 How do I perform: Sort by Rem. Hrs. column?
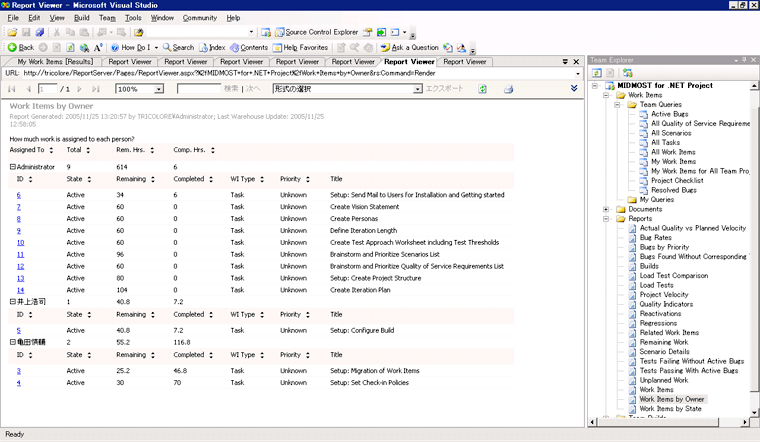click(x=152, y=150)
